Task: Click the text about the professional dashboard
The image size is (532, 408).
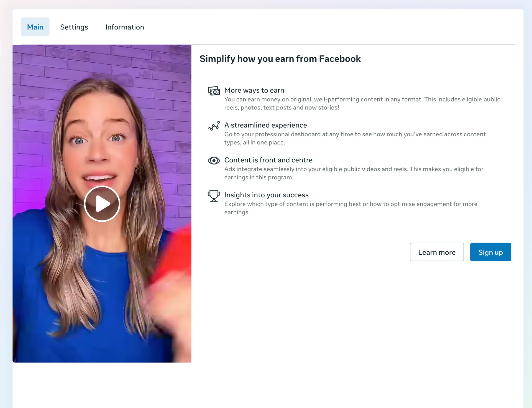Action: [355, 138]
